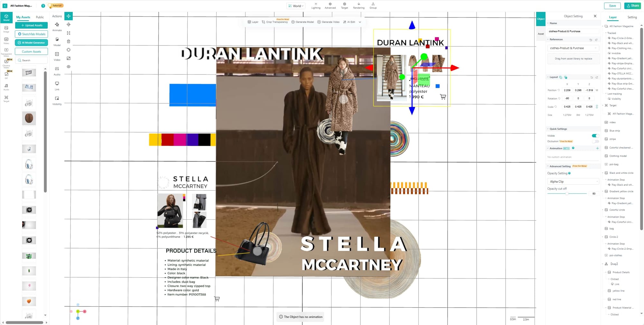Collapse the Advanced Setting section
This screenshot has width=644, height=325.
[548, 166]
